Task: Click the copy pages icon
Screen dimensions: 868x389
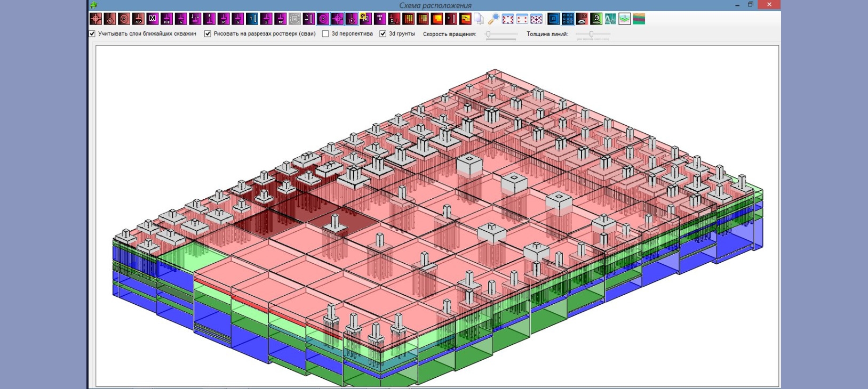Action: pyautogui.click(x=479, y=19)
